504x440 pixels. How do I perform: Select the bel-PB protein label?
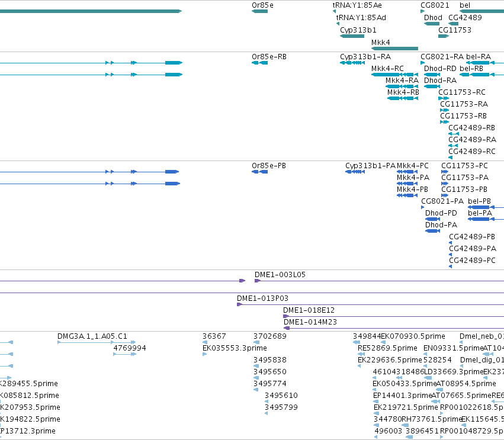[x=479, y=201]
